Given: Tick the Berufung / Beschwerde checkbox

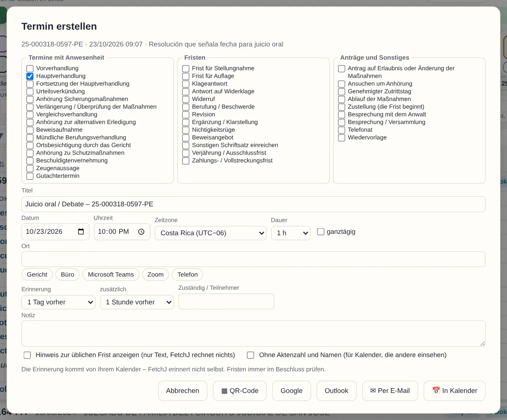Looking at the screenshot, I should (186, 107).
